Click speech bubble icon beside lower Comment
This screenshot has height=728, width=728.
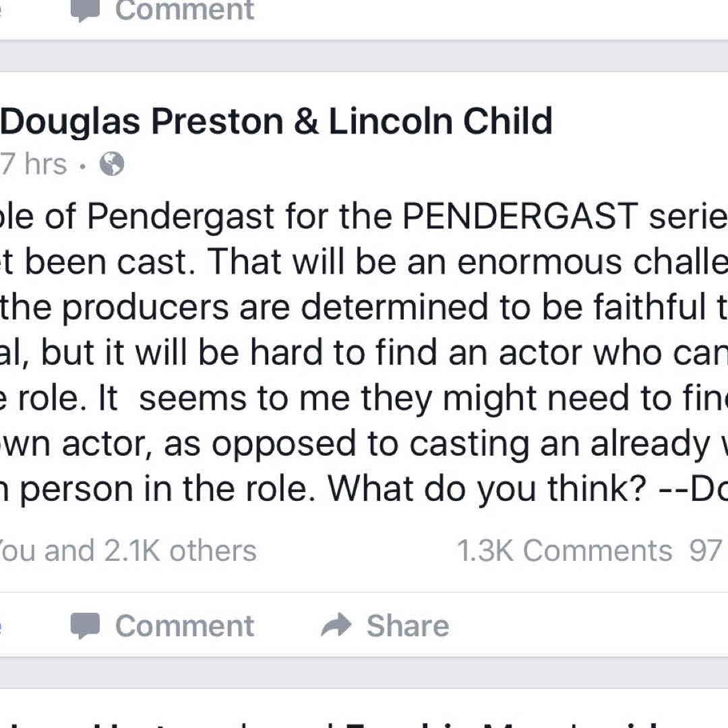[85, 626]
